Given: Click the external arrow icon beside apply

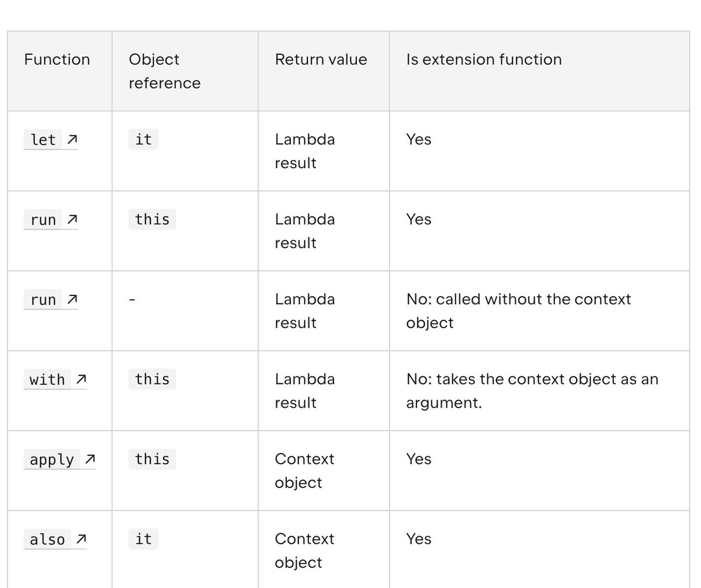Looking at the screenshot, I should pos(90,460).
